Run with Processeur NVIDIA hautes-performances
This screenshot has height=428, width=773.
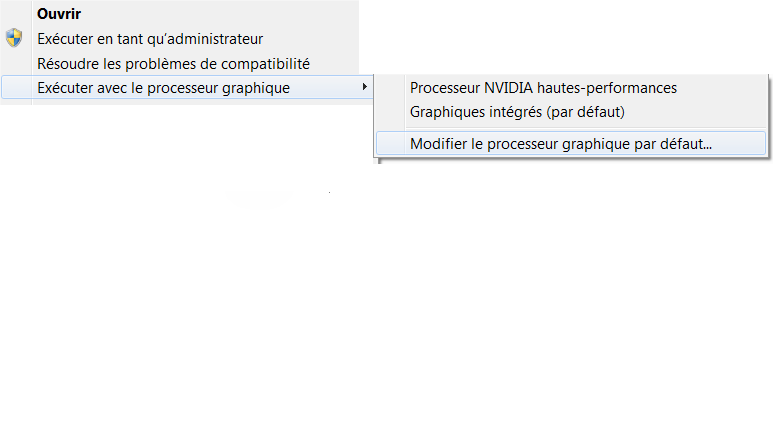tap(571, 88)
